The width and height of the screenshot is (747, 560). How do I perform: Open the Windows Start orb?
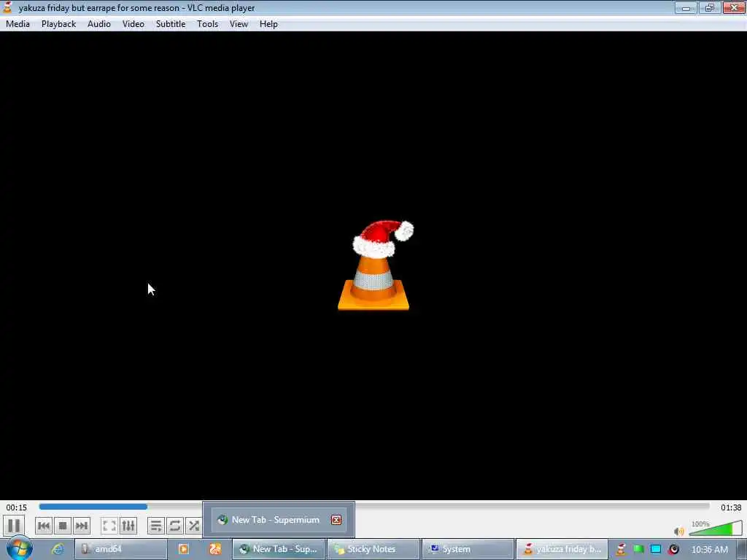[x=20, y=548]
